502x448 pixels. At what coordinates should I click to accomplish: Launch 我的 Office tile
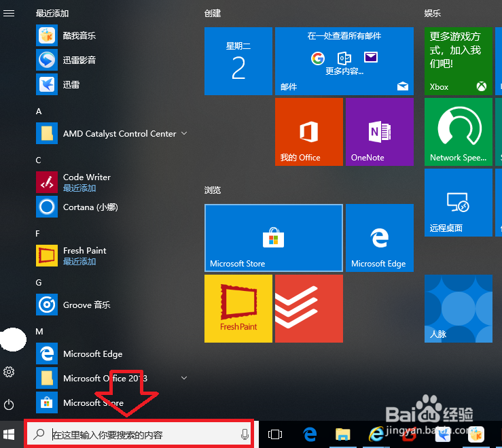[309, 132]
